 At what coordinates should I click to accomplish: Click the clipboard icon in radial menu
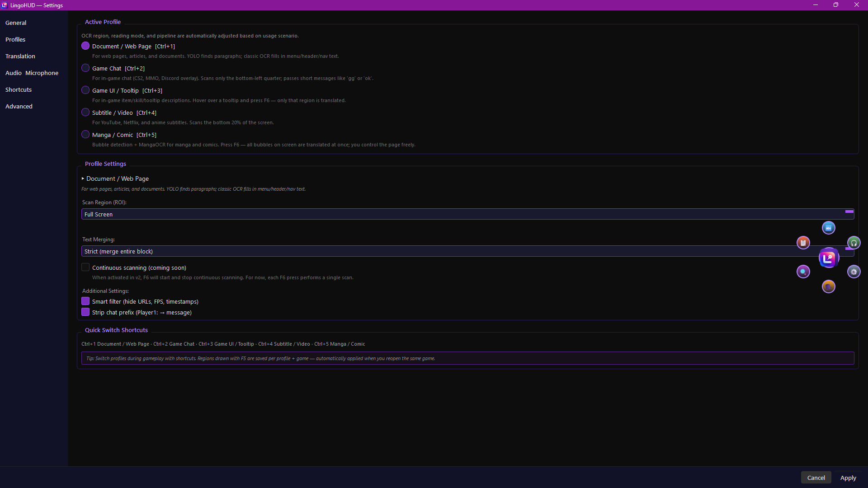803,243
